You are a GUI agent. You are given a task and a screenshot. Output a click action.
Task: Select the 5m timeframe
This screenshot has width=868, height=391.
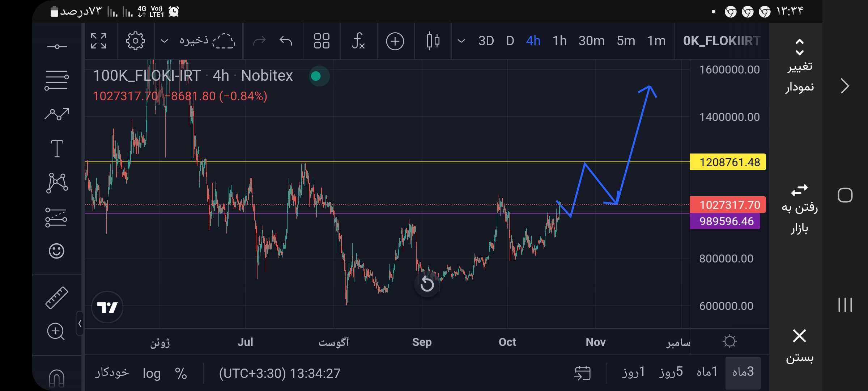click(x=626, y=41)
